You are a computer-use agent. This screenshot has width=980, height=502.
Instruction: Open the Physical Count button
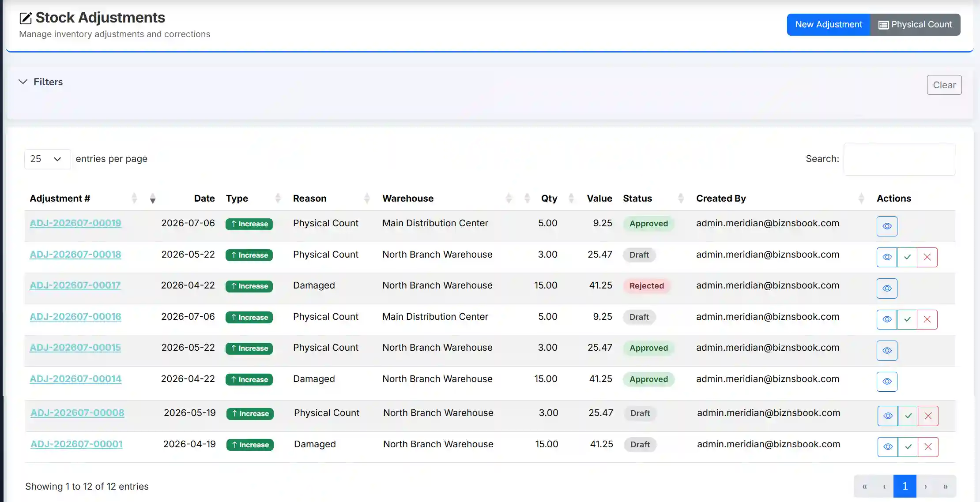pyautogui.click(x=915, y=25)
